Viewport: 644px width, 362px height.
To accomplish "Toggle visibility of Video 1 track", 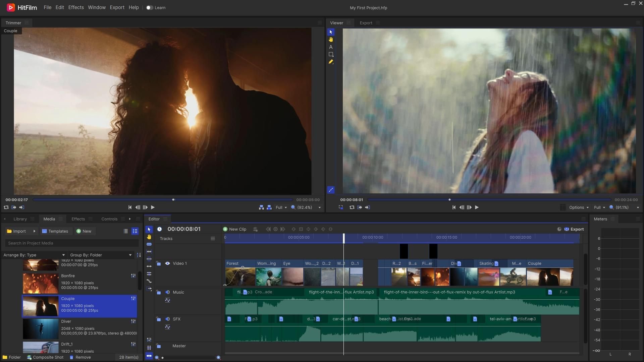I will [168, 263].
